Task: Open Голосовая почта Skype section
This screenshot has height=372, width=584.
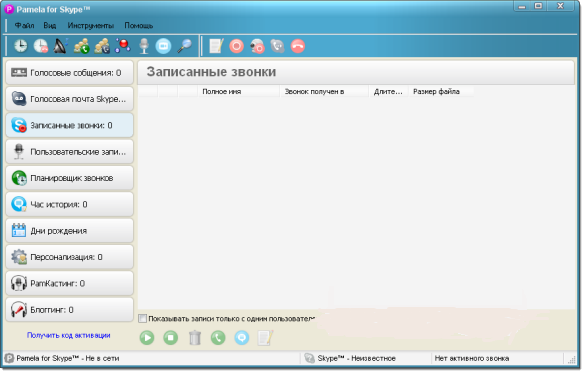Action: pyautogui.click(x=70, y=99)
